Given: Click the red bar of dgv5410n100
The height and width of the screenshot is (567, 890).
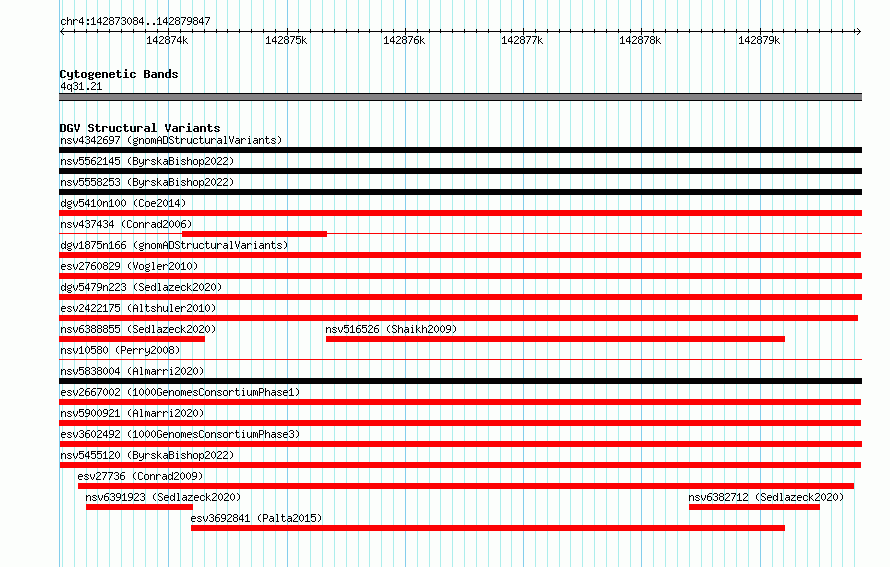Looking at the screenshot, I should click(460, 213).
